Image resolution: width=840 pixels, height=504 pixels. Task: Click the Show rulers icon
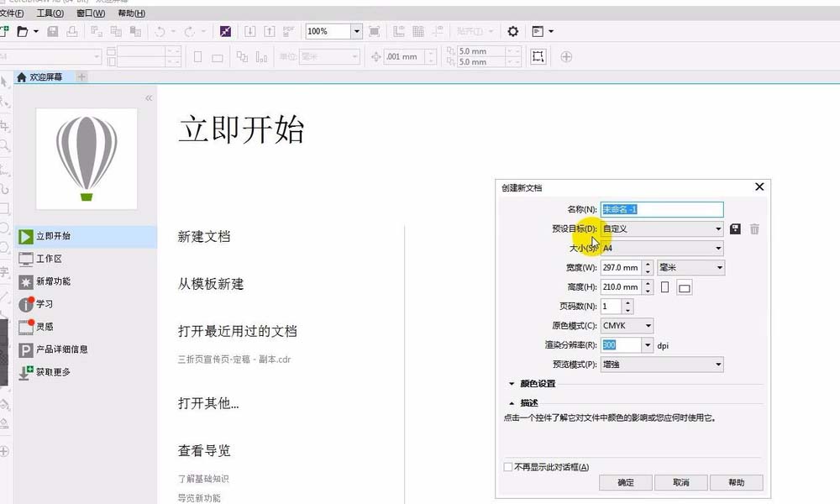[x=399, y=32]
